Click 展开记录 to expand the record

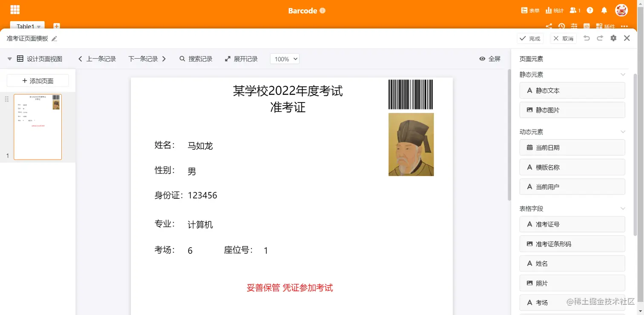pyautogui.click(x=241, y=59)
